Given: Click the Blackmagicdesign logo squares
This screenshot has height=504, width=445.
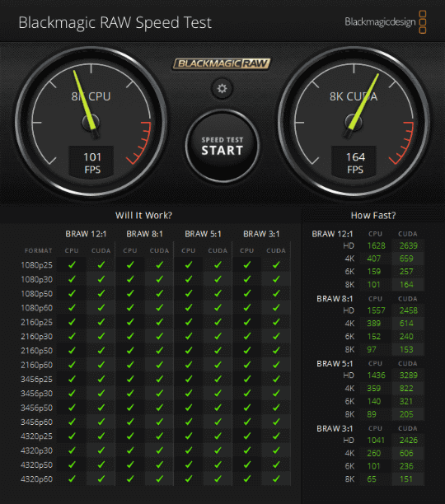Looking at the screenshot, I should pyautogui.click(x=423, y=22).
